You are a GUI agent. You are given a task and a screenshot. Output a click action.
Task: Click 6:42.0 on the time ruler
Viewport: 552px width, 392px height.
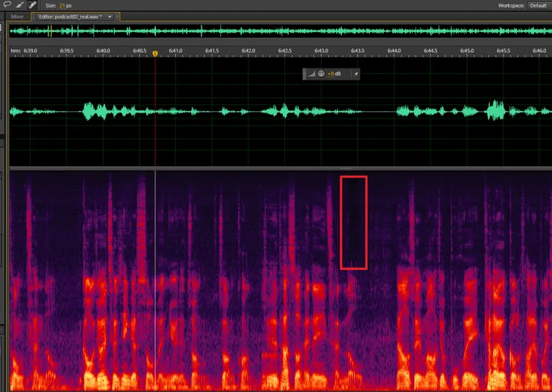(x=248, y=51)
